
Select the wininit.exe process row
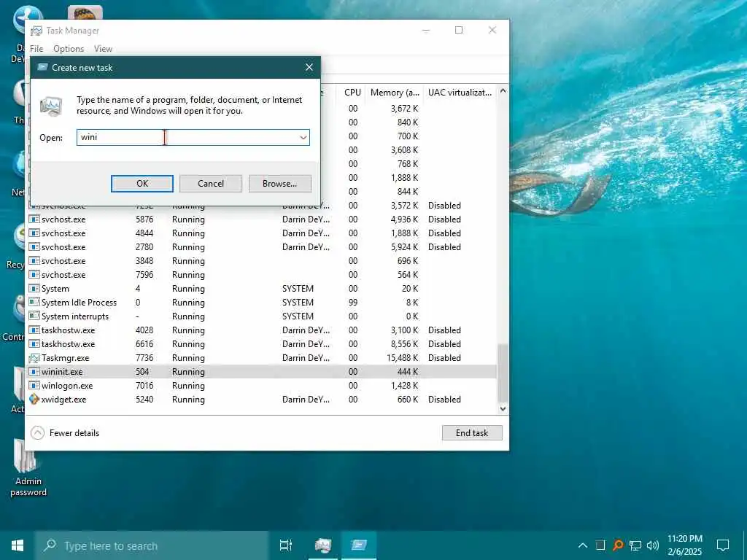click(x=262, y=371)
